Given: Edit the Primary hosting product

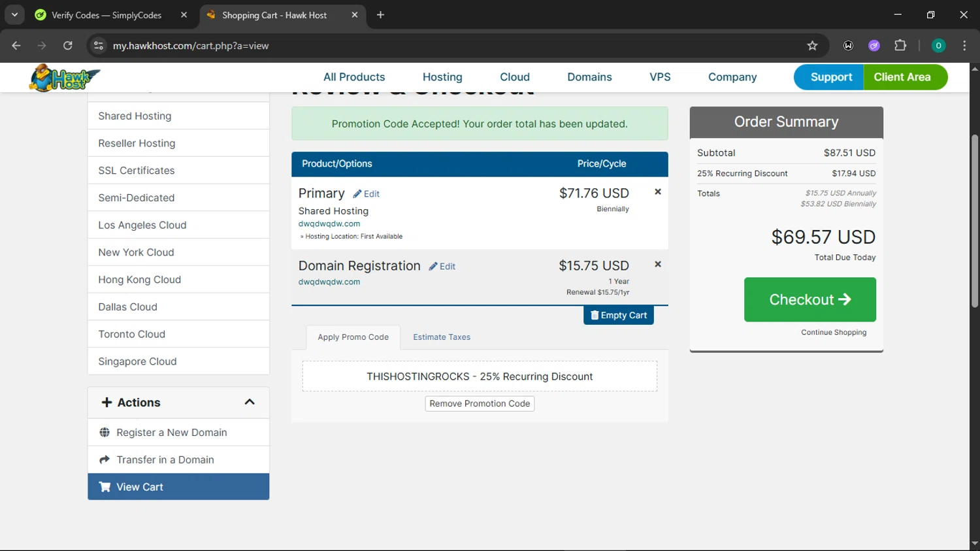Looking at the screenshot, I should pos(367,194).
